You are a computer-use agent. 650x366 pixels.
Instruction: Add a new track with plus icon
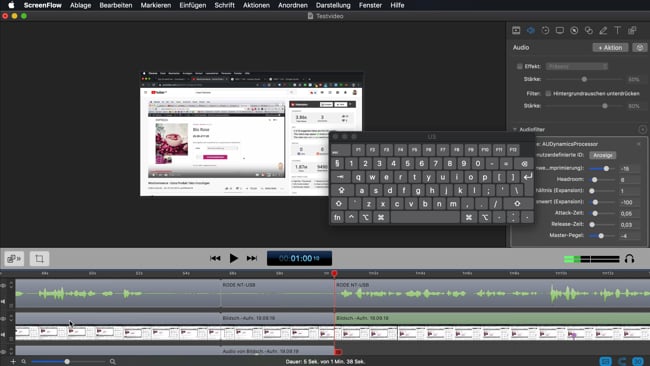pos(13,361)
